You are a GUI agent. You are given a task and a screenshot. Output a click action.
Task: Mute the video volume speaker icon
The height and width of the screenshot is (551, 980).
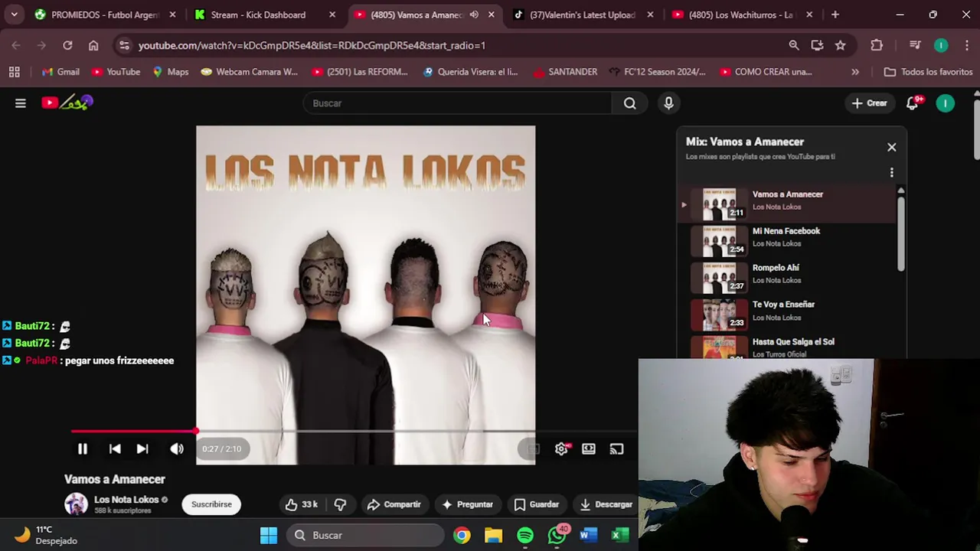point(177,449)
